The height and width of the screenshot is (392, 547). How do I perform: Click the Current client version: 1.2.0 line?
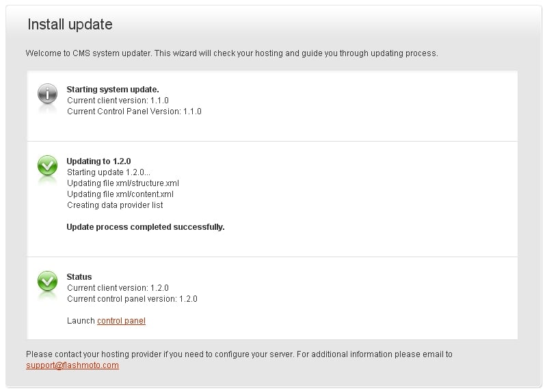(118, 288)
